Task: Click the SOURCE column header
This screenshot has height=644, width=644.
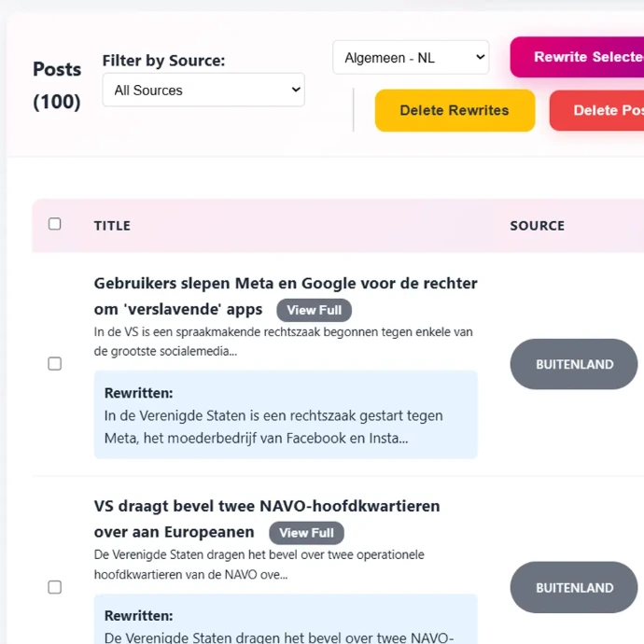Action: (x=537, y=226)
